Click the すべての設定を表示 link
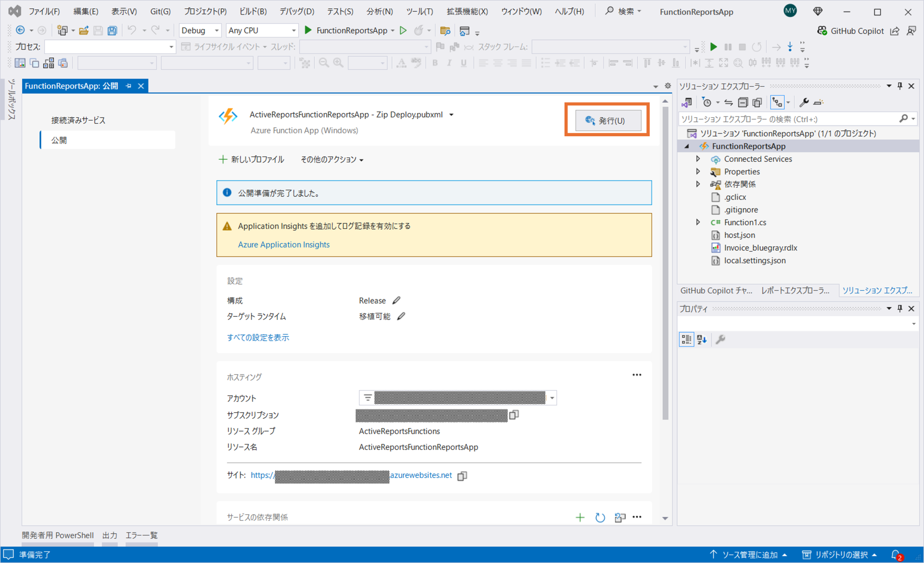Viewport: 924px width, 563px height. coord(258,338)
